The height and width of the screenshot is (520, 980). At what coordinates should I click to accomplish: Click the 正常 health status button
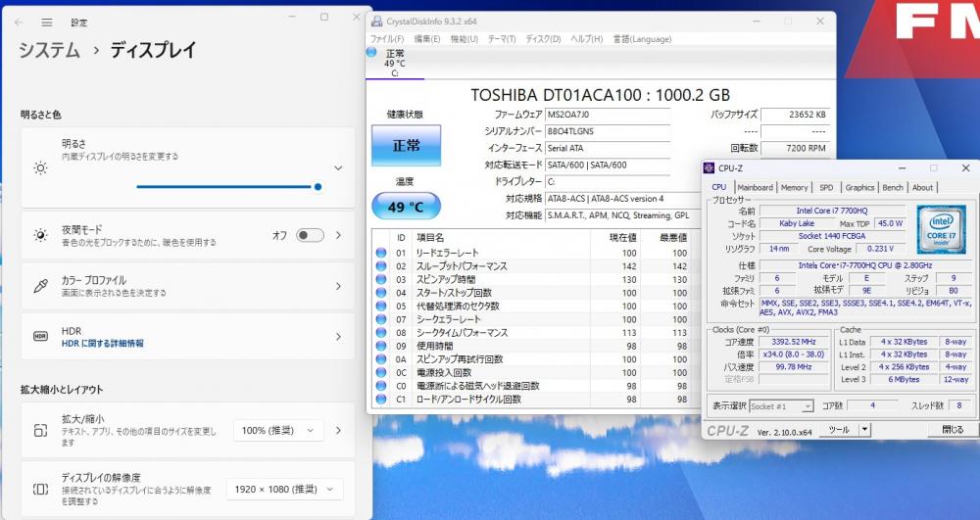tap(407, 146)
